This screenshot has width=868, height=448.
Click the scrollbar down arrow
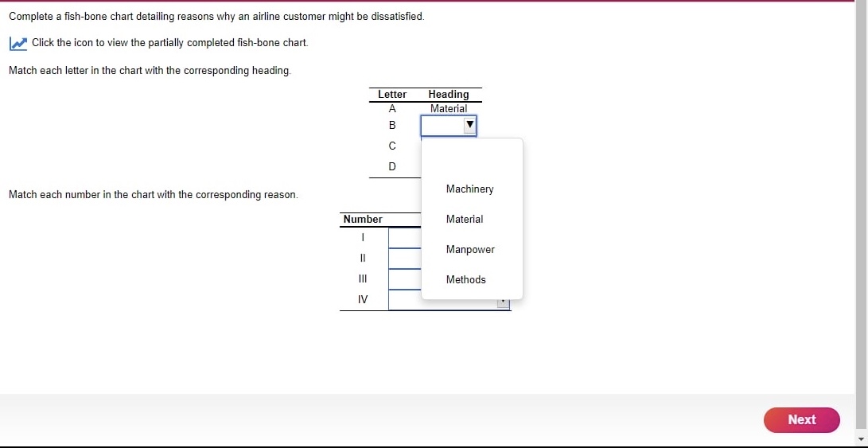861,440
